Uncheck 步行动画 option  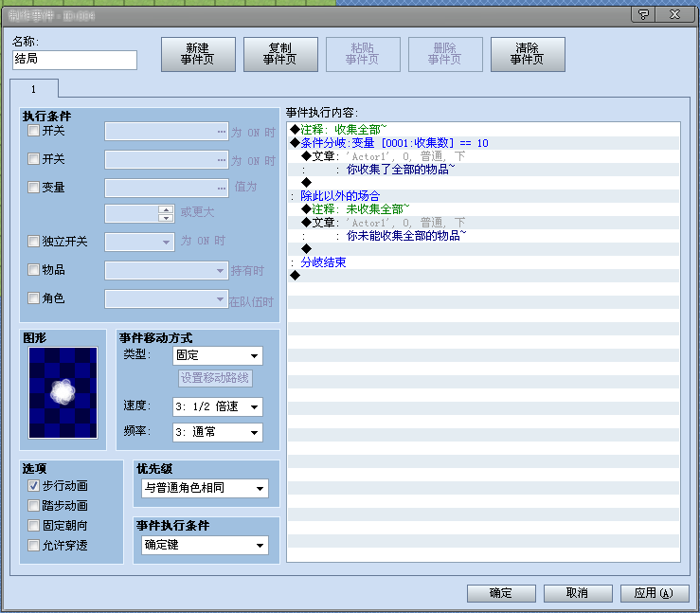pos(33,485)
